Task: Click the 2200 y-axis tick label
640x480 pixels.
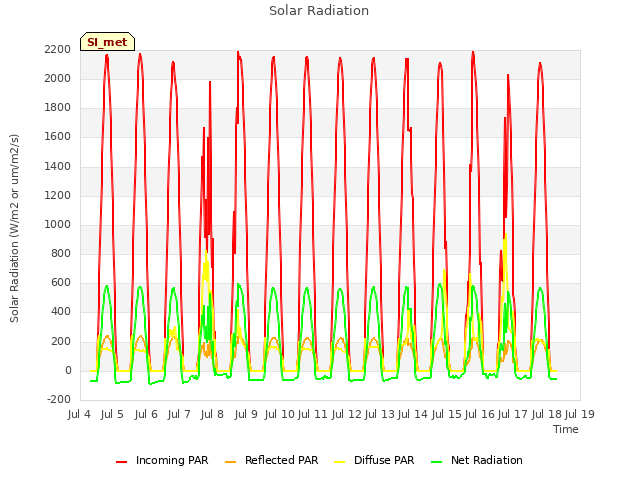Action: (58, 50)
